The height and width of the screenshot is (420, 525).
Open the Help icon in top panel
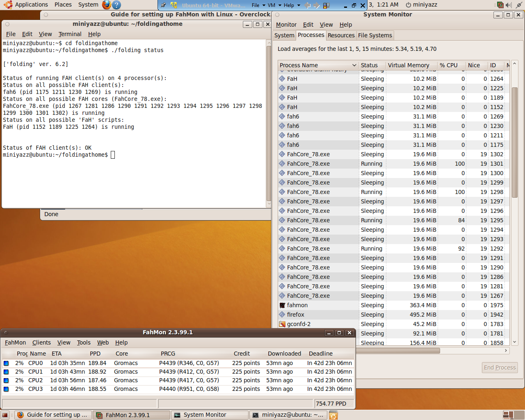116,5
